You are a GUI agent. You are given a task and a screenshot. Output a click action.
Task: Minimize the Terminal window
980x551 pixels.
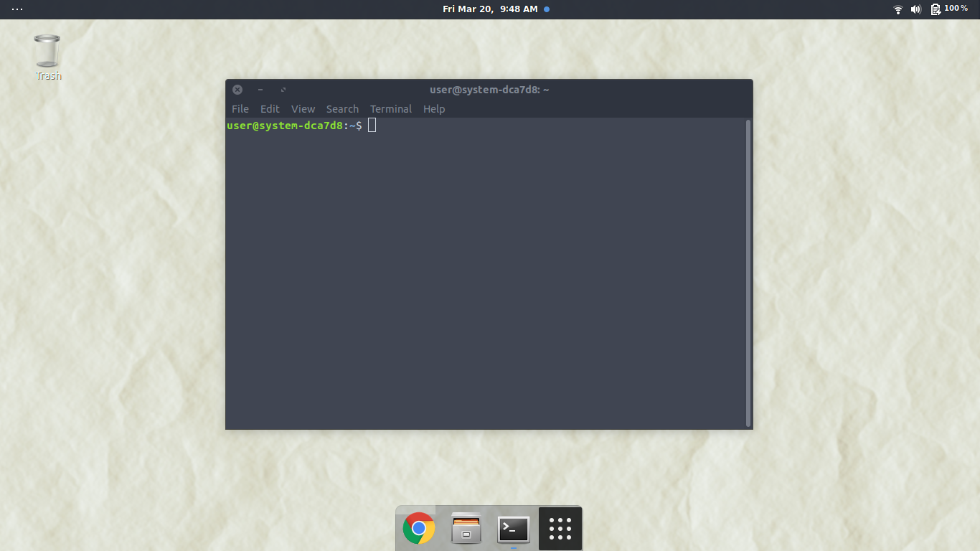(260, 90)
